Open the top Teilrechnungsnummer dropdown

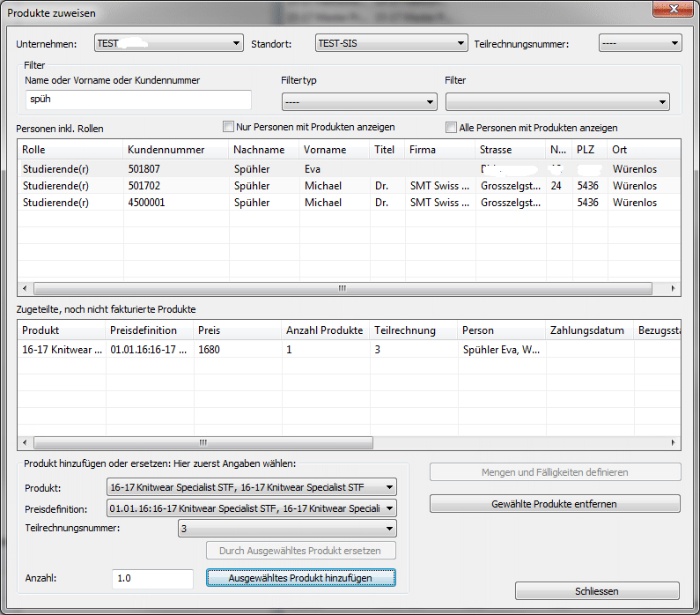(x=640, y=43)
